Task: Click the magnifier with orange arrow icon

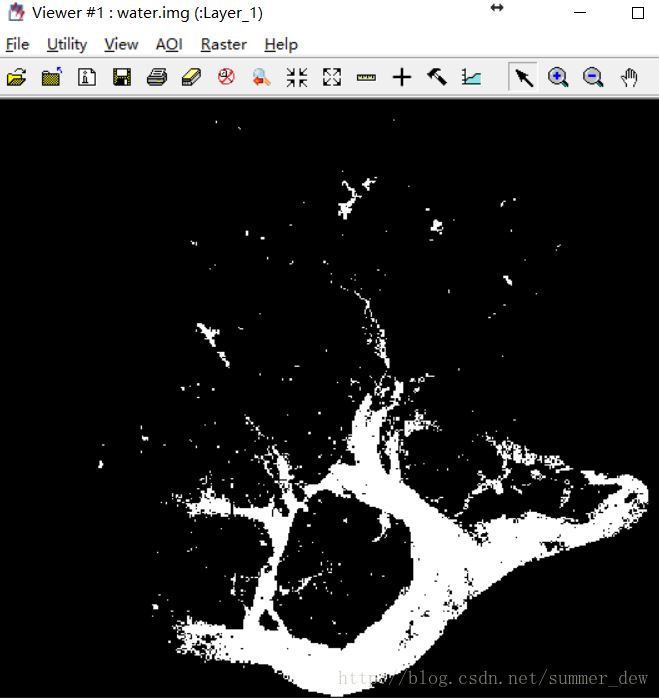Action: [261, 77]
